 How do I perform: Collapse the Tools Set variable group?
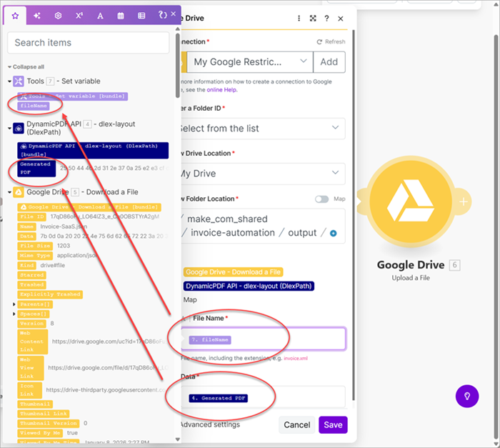(10, 81)
